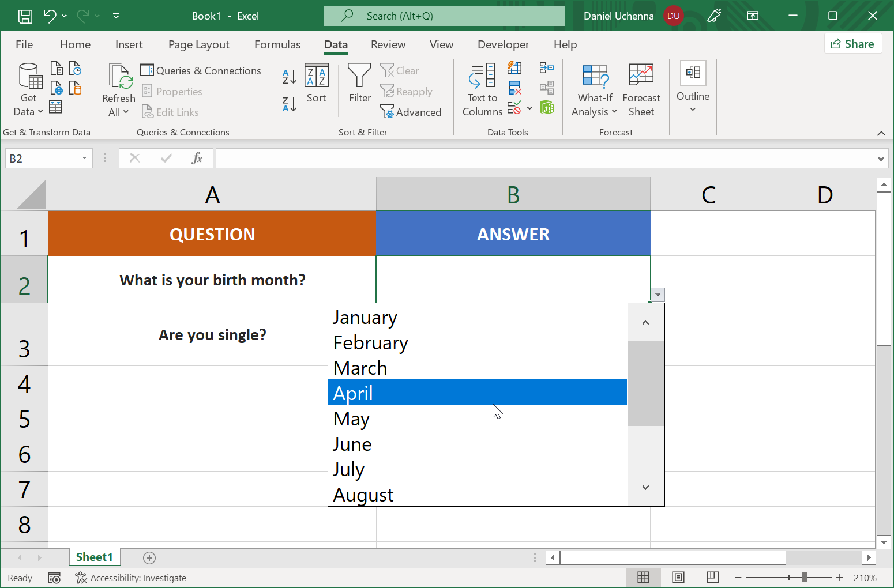Open the Remove Duplicates tool
This screenshot has height=588, width=894.
[x=514, y=88]
